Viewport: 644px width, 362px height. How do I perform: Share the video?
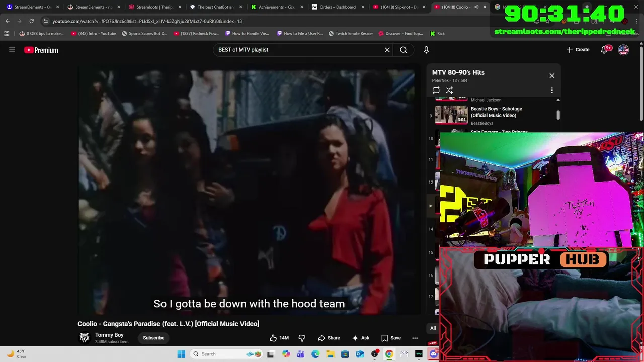click(x=329, y=338)
